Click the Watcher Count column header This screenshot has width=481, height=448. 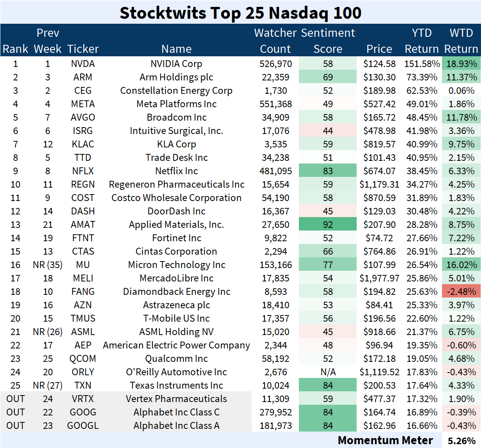275,41
